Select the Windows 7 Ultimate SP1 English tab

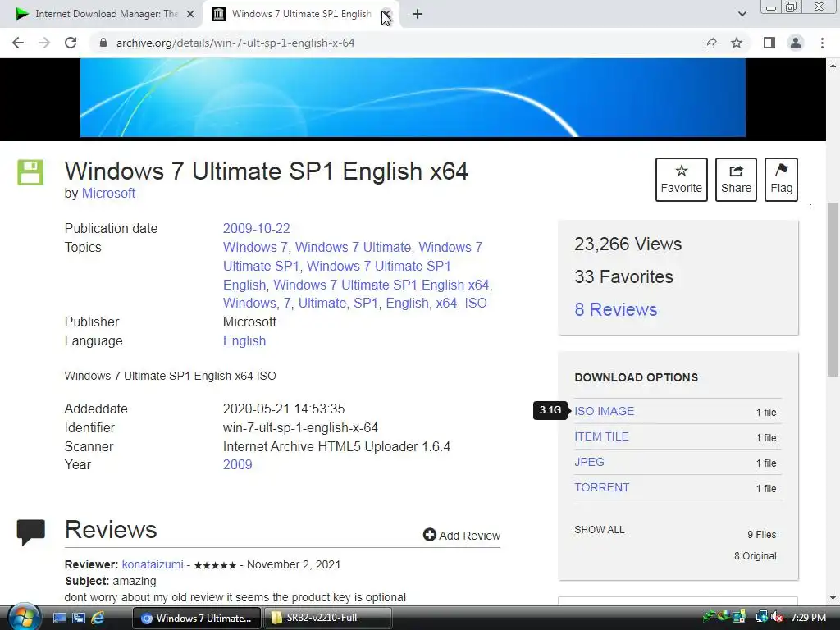coord(300,14)
